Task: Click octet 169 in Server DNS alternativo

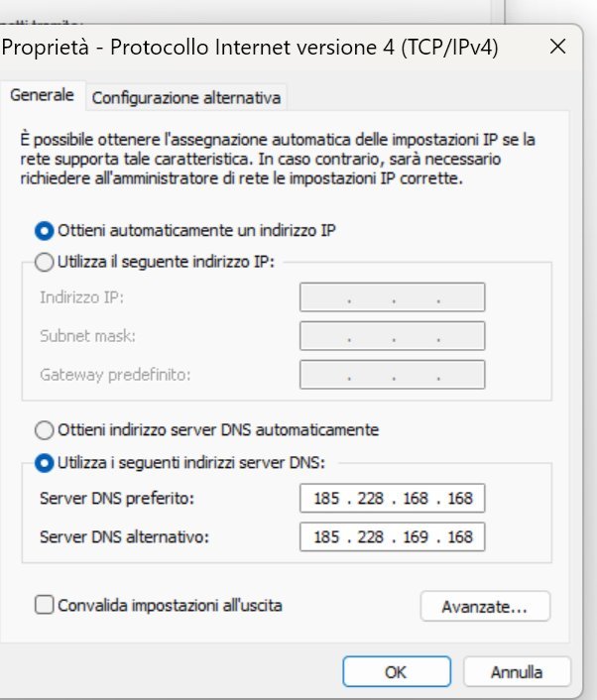Action: pyautogui.click(x=416, y=536)
